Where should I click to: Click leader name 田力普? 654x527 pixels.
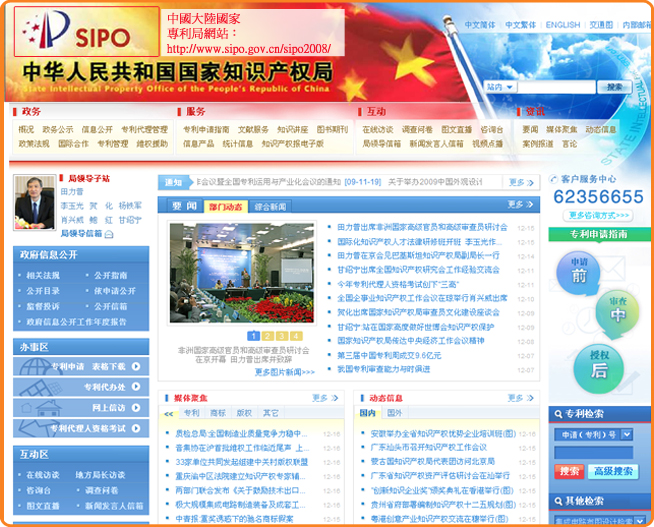[x=72, y=192]
